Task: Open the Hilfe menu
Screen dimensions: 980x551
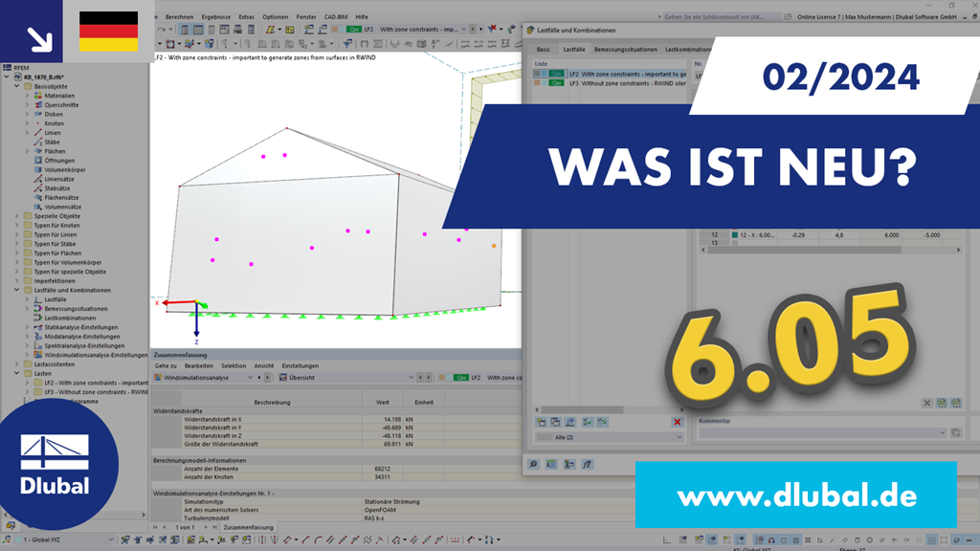Action: click(x=362, y=17)
